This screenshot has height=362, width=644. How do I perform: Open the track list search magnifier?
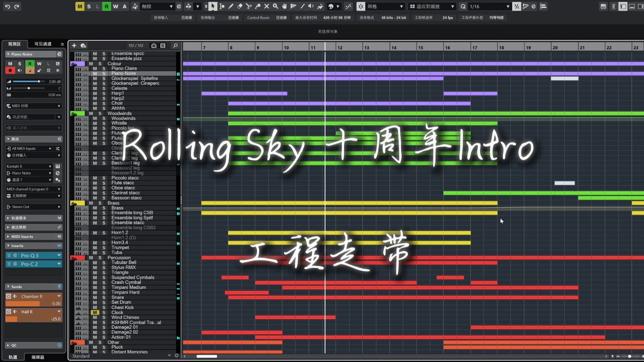coord(175,45)
